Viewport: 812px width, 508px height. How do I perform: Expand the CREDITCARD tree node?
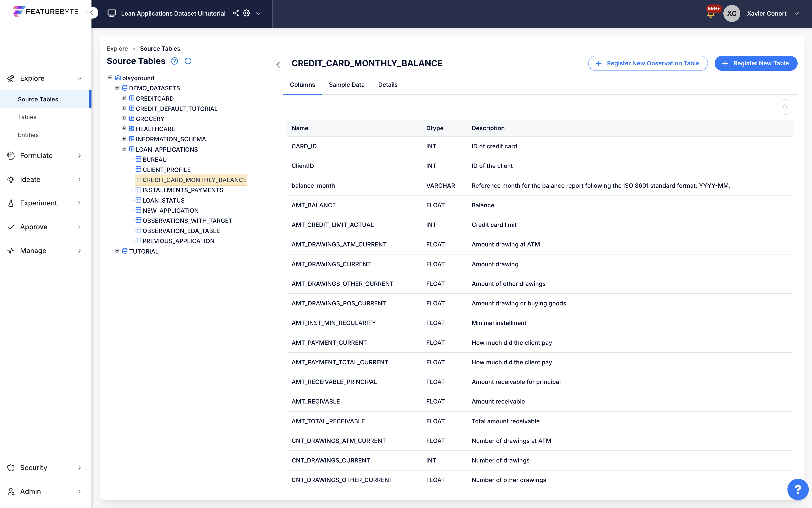124,98
